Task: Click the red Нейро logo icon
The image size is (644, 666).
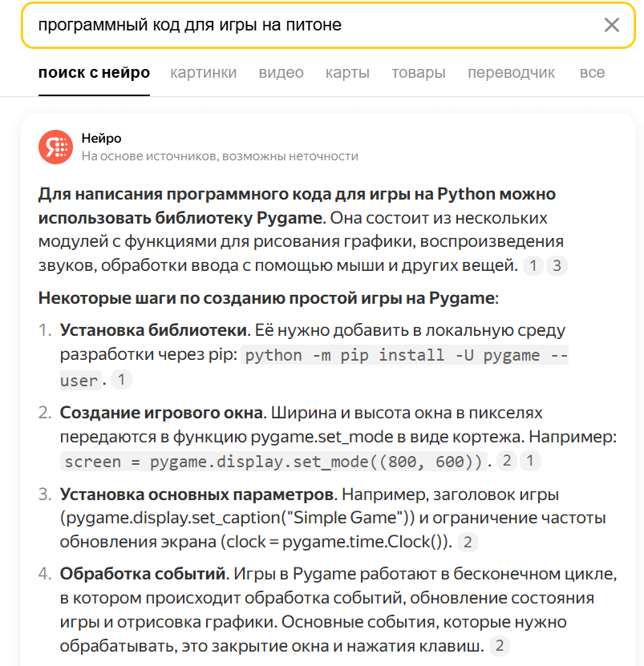Action: pos(55,147)
